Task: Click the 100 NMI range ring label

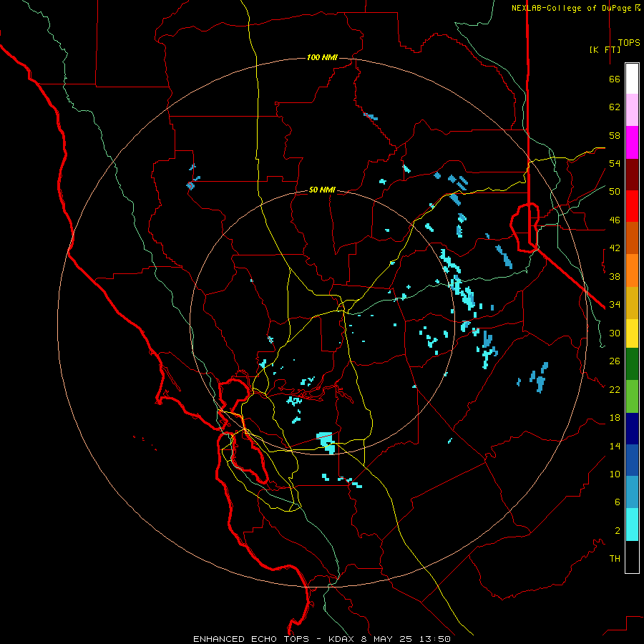Action: click(x=322, y=57)
